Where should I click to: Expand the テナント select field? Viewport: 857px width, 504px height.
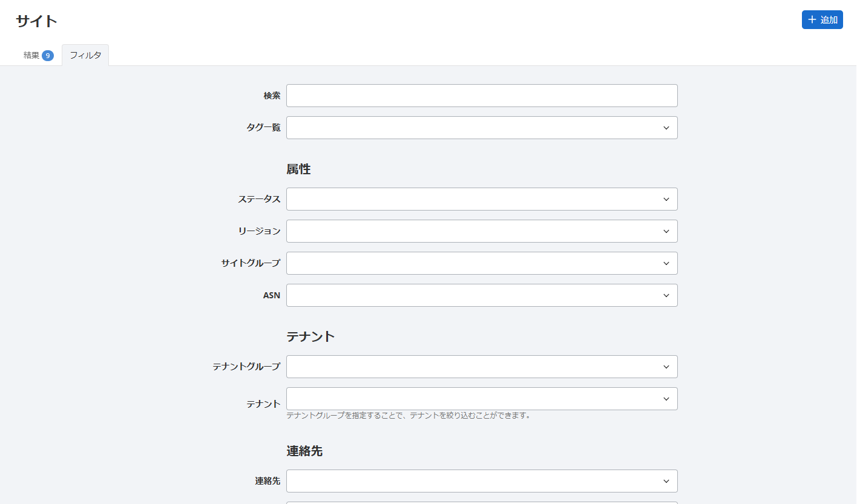coord(481,399)
